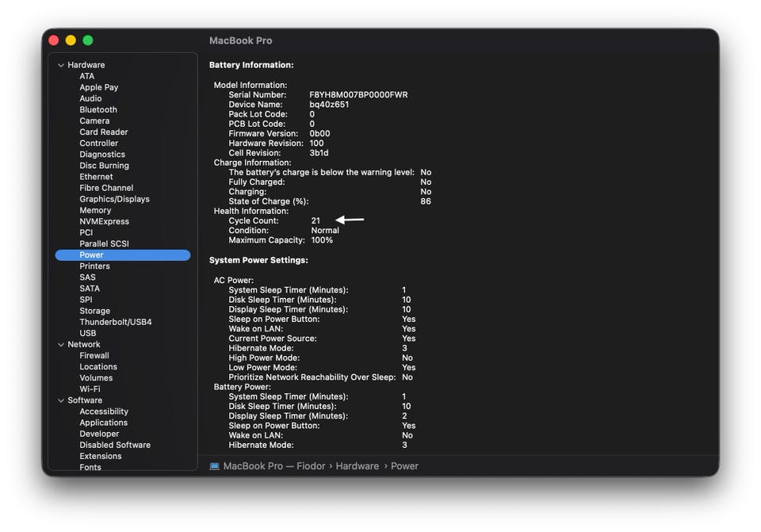Open the SPI entry
Image resolution: width=761 pixels, height=532 pixels.
[x=86, y=300]
